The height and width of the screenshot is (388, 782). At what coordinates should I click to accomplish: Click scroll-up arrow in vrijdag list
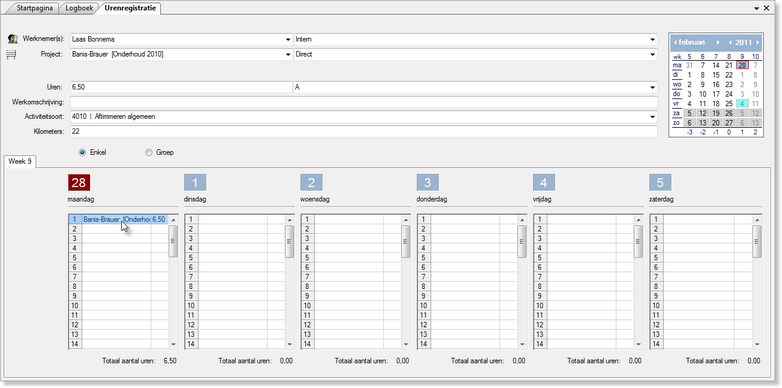639,219
